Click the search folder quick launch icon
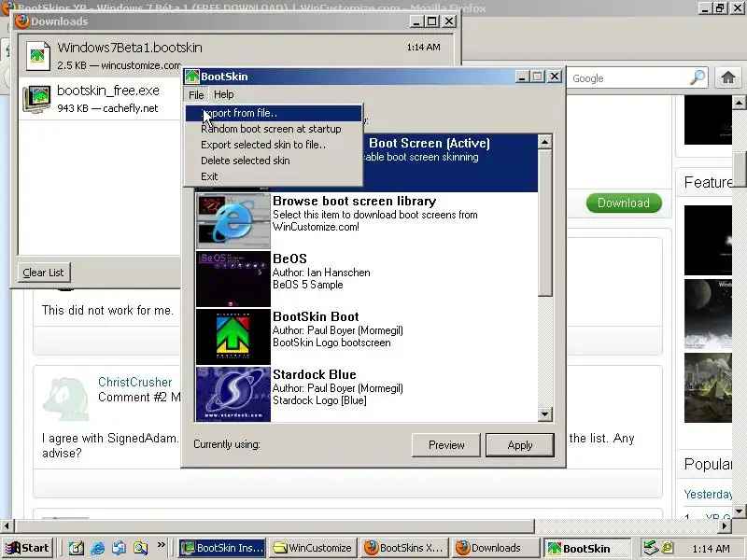Image resolution: width=747 pixels, height=560 pixels. pos(140,548)
